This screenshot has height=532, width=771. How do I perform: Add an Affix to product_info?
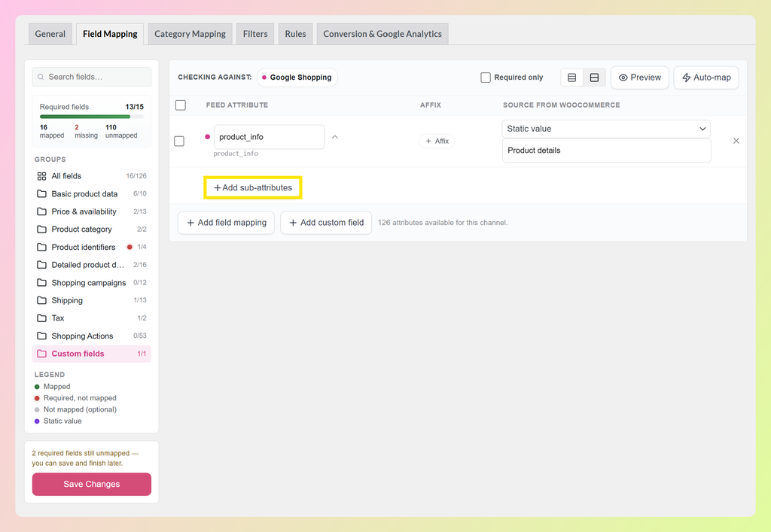coord(437,141)
